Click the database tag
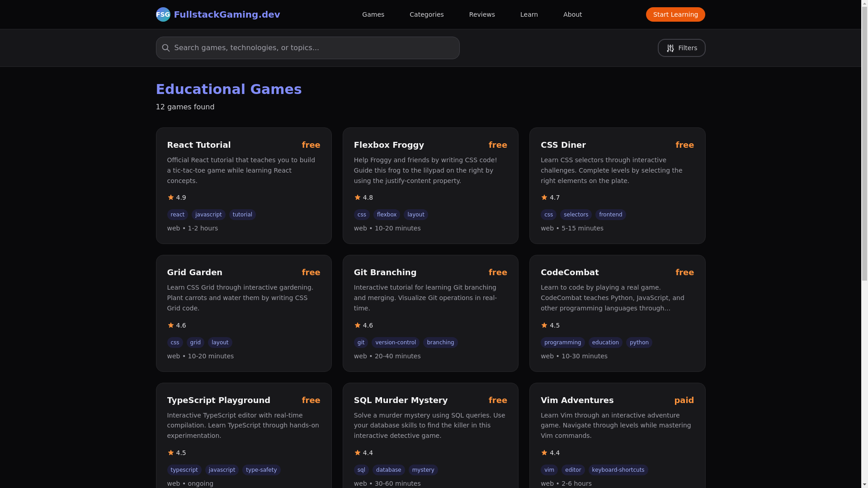The width and height of the screenshot is (868, 488). 389,470
